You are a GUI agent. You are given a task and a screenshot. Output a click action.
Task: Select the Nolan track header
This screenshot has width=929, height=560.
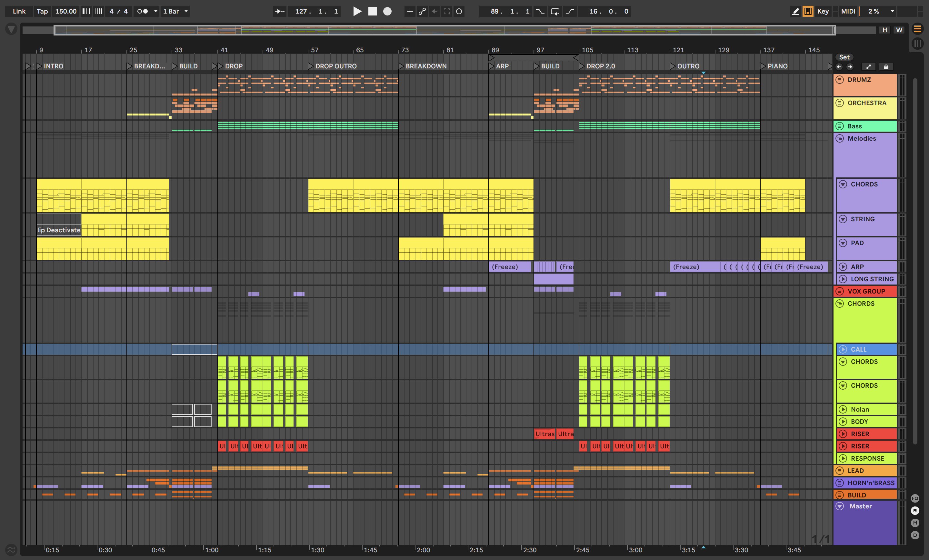[866, 409]
